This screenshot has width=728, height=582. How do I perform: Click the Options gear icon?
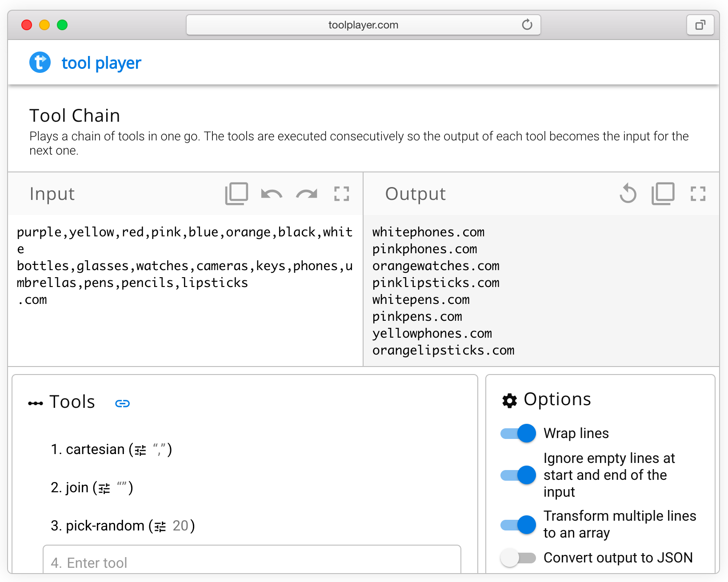pos(509,400)
